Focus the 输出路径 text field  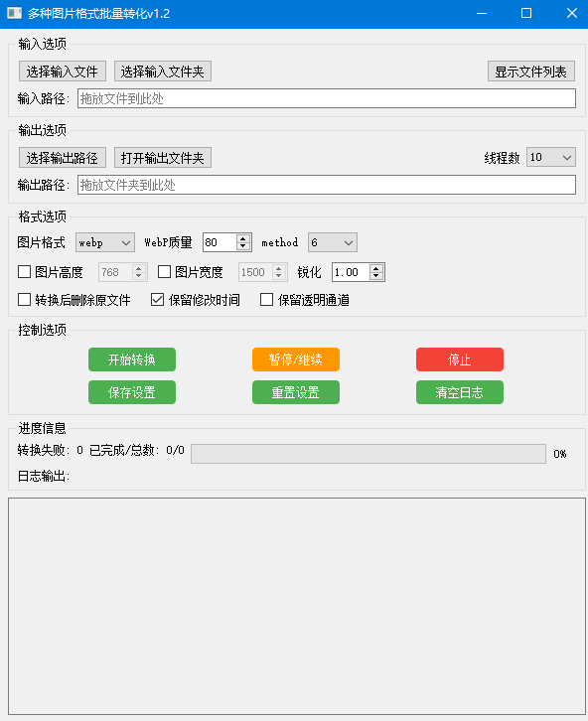pyautogui.click(x=327, y=185)
